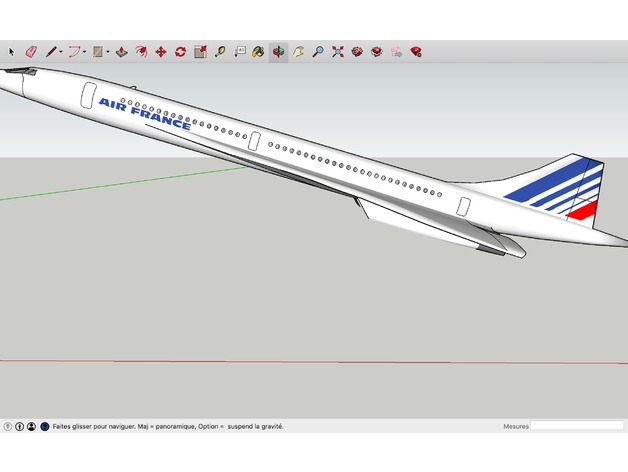628x472 pixels.
Task: Select the Arc tool
Action: click(x=74, y=52)
